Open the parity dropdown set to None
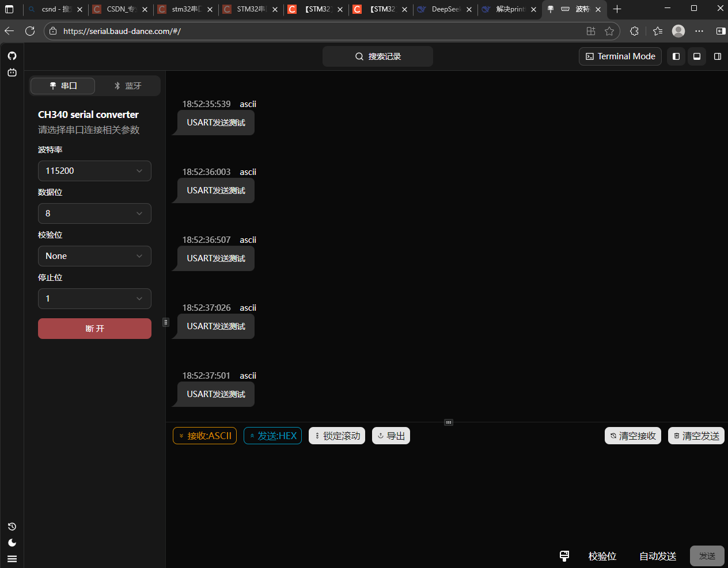 click(94, 256)
